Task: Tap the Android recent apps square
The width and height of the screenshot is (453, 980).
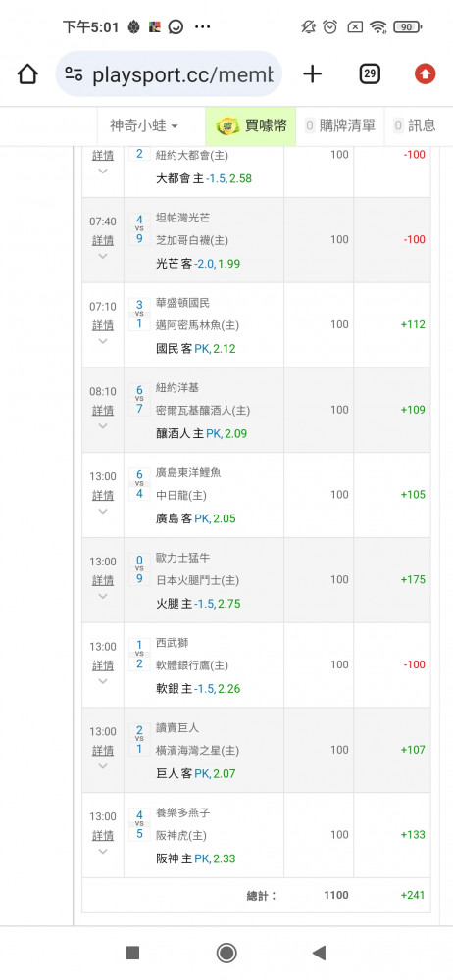Action: 132,953
